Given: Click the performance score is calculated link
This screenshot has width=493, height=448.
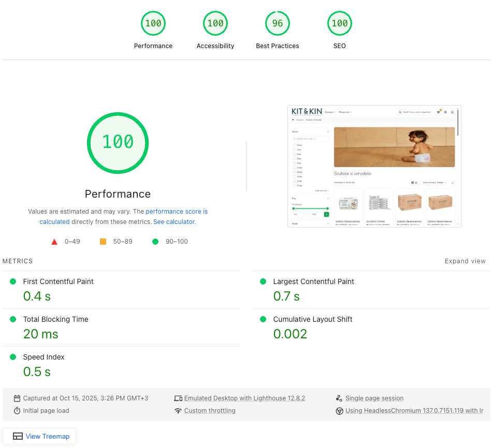Looking at the screenshot, I should coord(177,211).
